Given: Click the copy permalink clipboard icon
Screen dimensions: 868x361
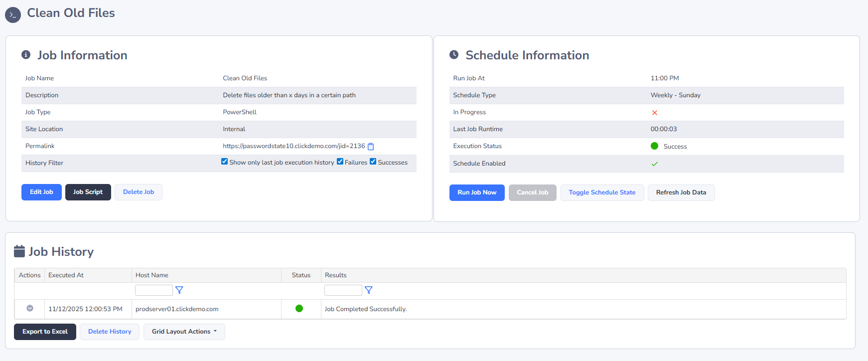Looking at the screenshot, I should (371, 147).
